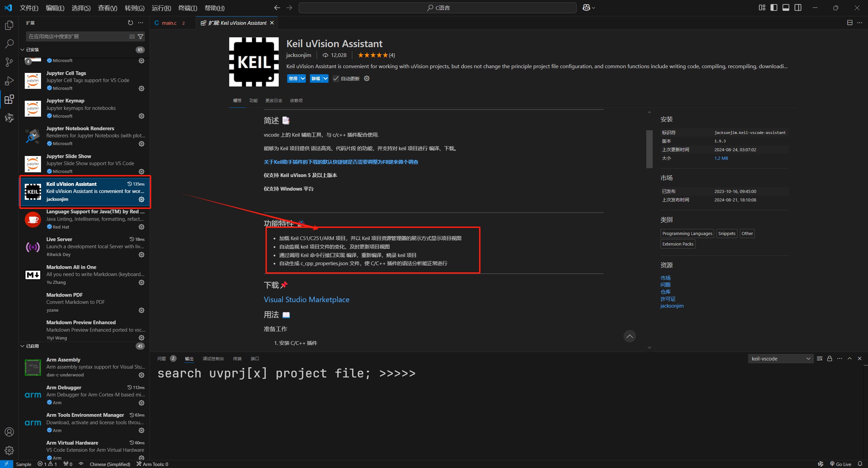
Task: Open the Explorer view in activity bar
Action: pos(9,25)
